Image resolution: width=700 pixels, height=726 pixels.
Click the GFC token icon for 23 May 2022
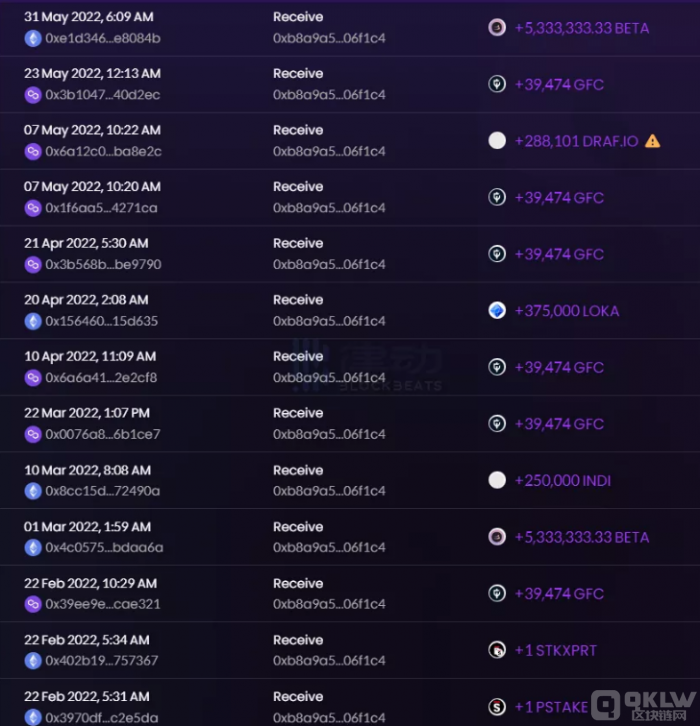point(497,84)
